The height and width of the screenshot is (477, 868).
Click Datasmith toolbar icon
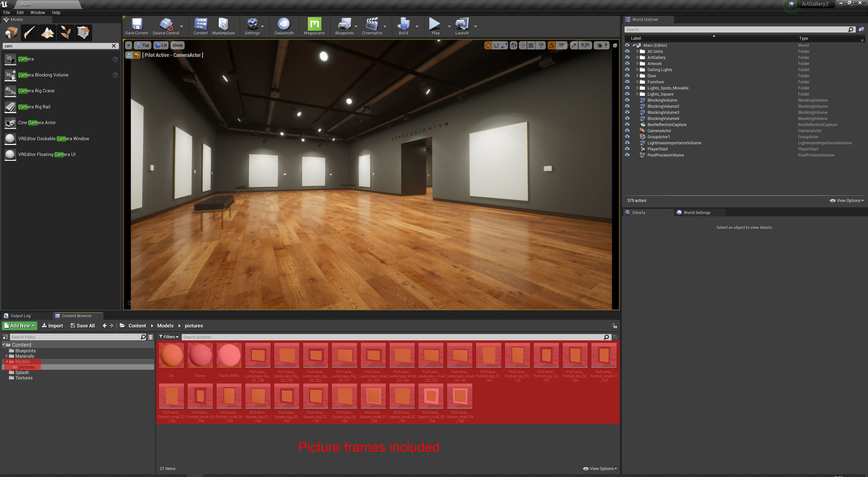click(284, 27)
